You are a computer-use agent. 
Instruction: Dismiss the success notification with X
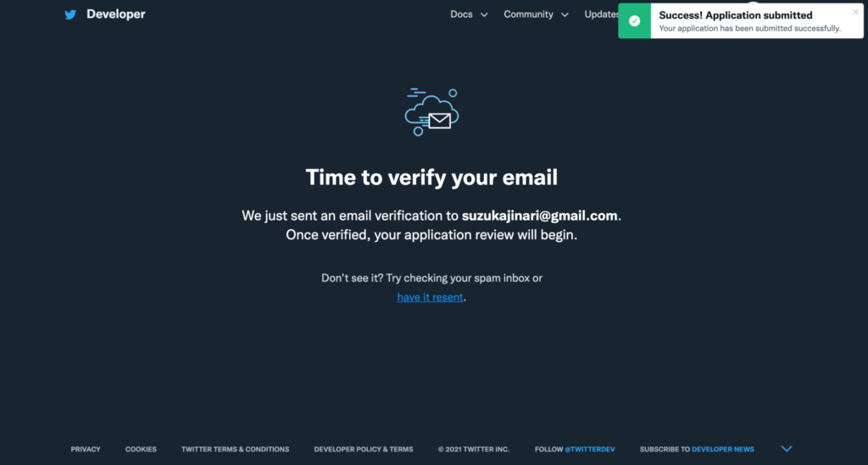855,12
